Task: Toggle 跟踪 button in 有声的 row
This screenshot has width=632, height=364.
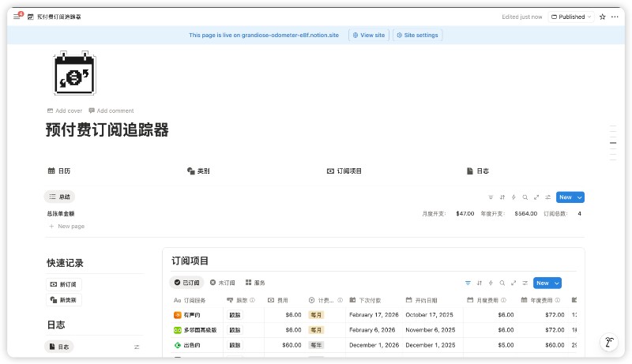Action: click(235, 315)
